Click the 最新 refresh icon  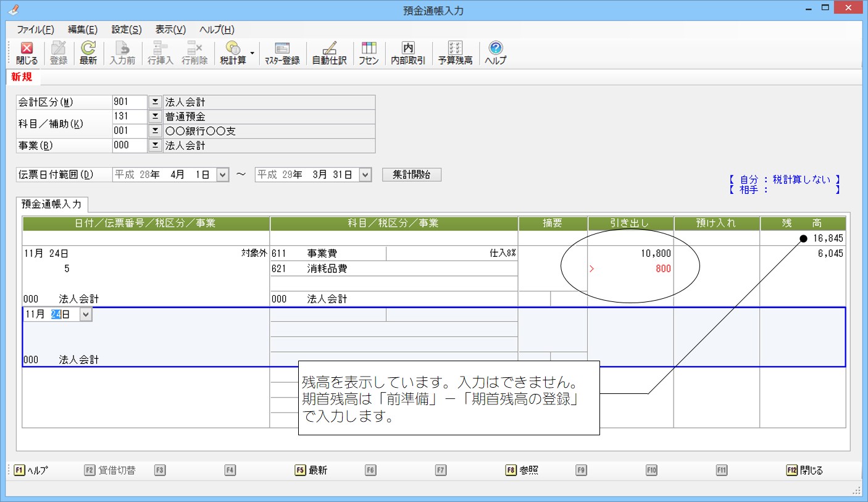coord(88,53)
